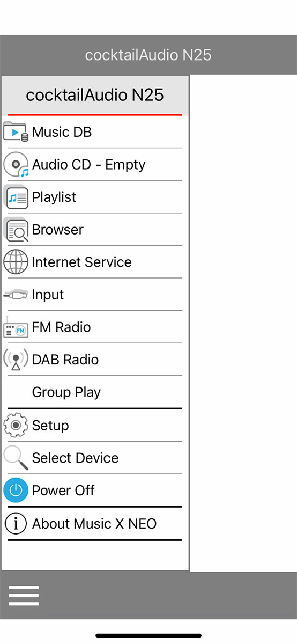Click the cocktailAudio N25 sidebar header
297x644 pixels.
(95, 95)
